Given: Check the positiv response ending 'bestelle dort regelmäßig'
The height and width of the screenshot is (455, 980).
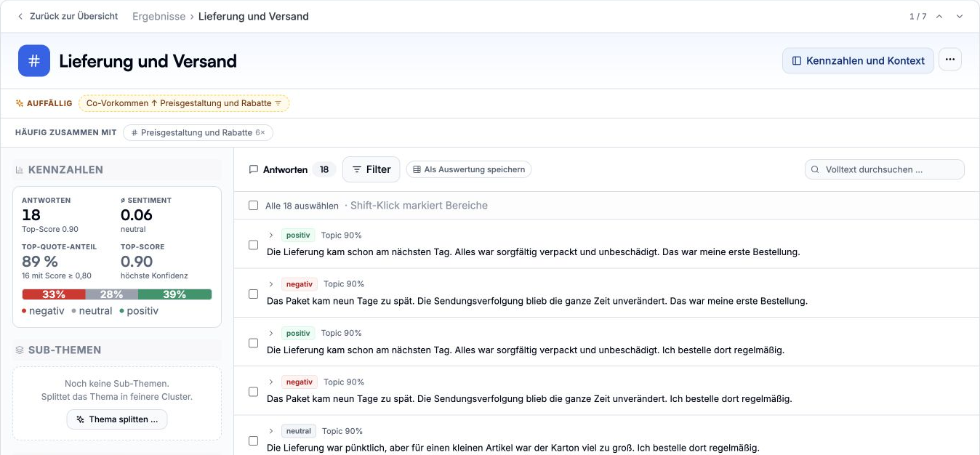Looking at the screenshot, I should (254, 343).
